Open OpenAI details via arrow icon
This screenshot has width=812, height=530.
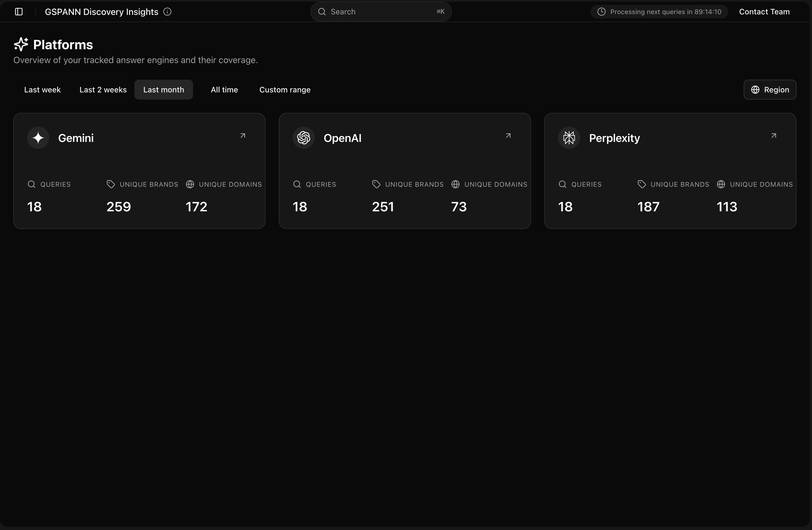click(x=508, y=136)
